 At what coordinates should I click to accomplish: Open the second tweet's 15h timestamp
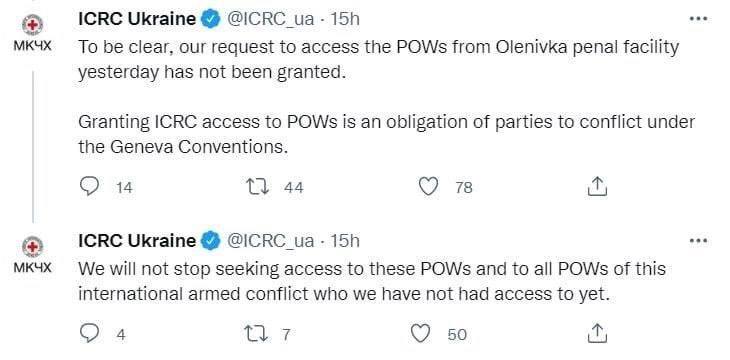pyautogui.click(x=345, y=241)
